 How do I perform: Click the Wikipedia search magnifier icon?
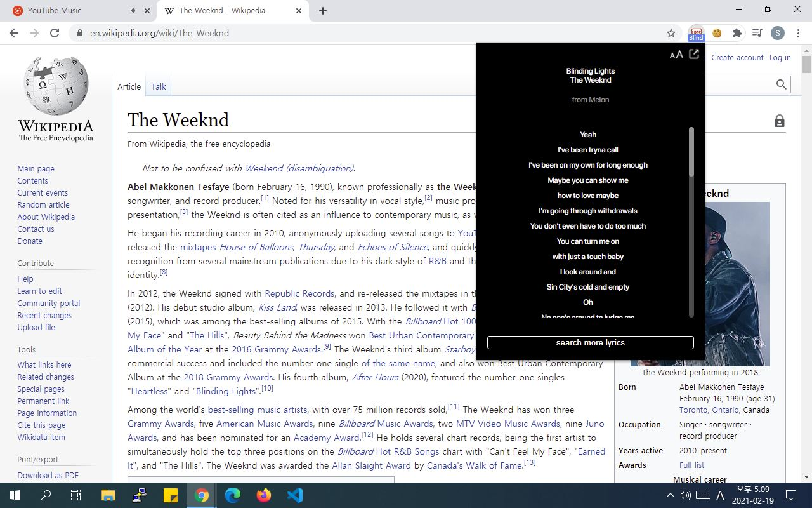point(782,84)
